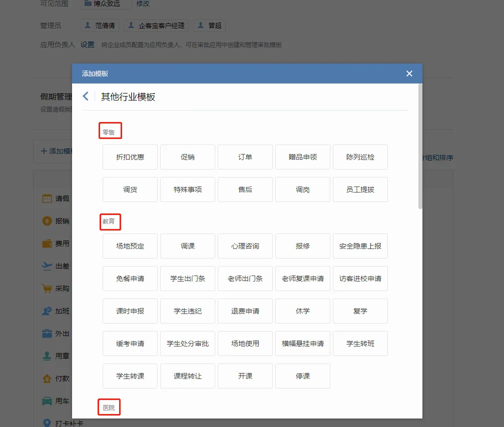Pick the 赠品申领 template
This screenshot has height=427, width=504.
point(303,157)
